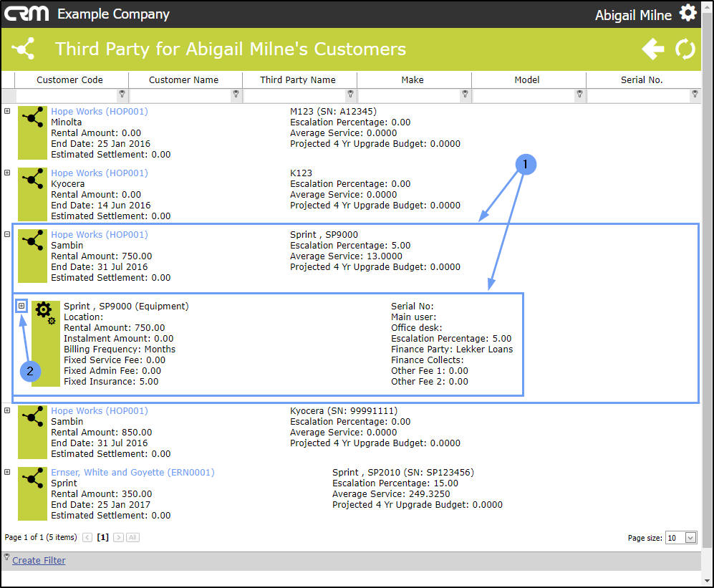Click the text 'Page 1 of 1 (5 items)'

point(41,537)
